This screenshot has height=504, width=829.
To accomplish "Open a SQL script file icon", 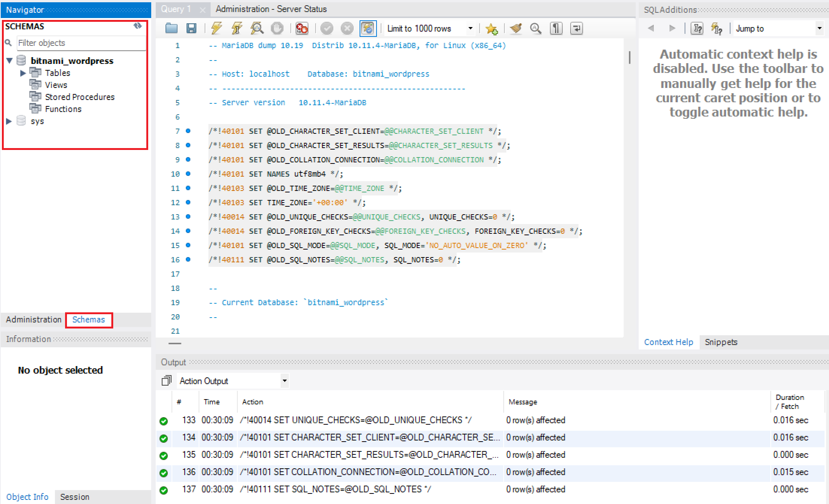I will point(172,29).
